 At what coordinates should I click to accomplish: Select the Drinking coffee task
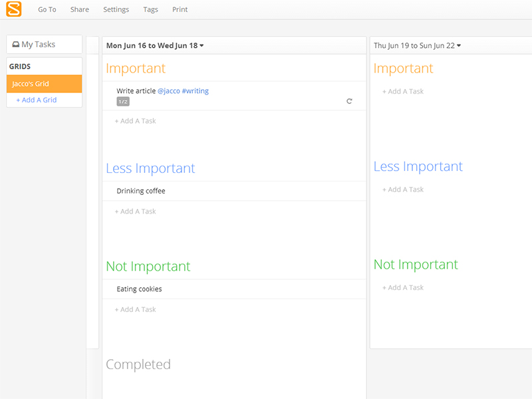click(x=141, y=191)
